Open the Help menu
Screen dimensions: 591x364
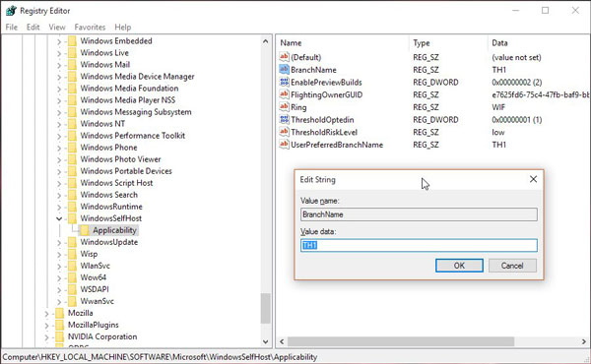tap(122, 28)
